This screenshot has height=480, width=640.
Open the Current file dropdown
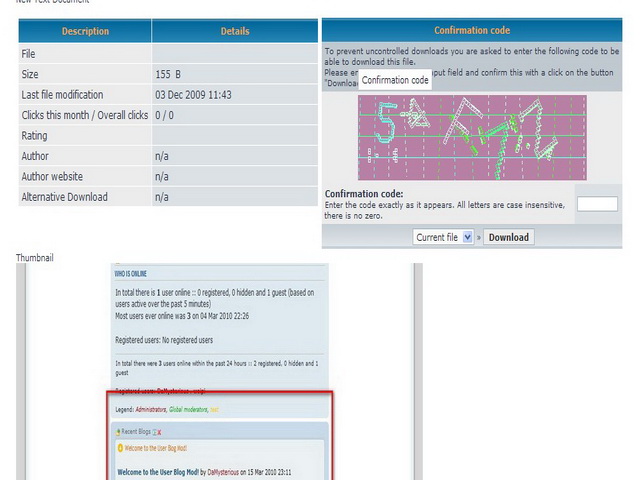point(445,237)
